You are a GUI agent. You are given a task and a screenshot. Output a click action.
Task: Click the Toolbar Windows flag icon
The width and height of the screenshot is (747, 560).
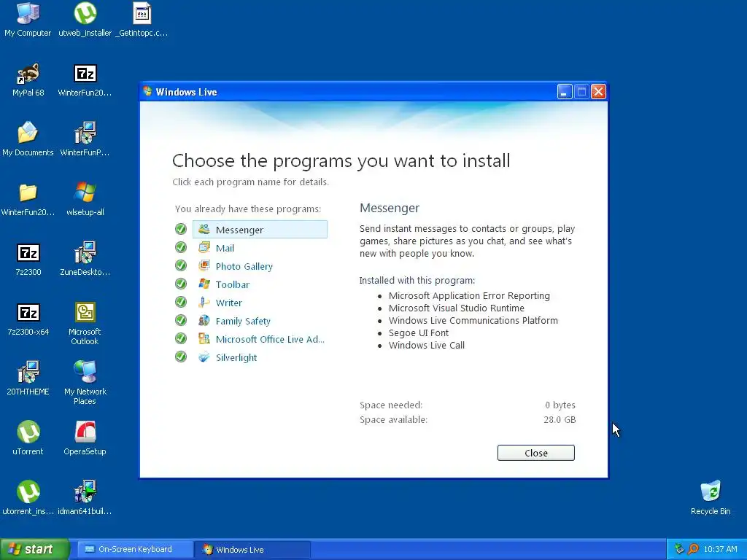pos(204,284)
